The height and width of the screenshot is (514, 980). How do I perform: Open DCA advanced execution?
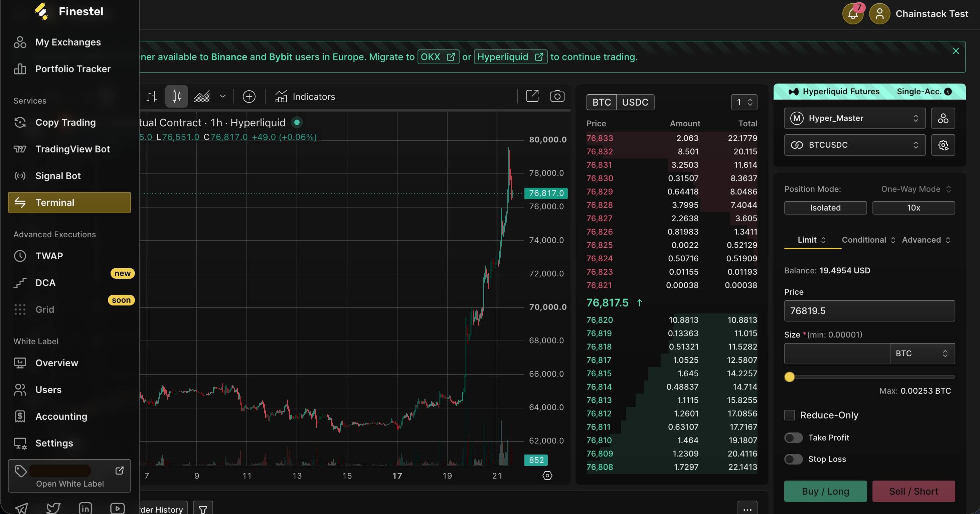point(69,283)
